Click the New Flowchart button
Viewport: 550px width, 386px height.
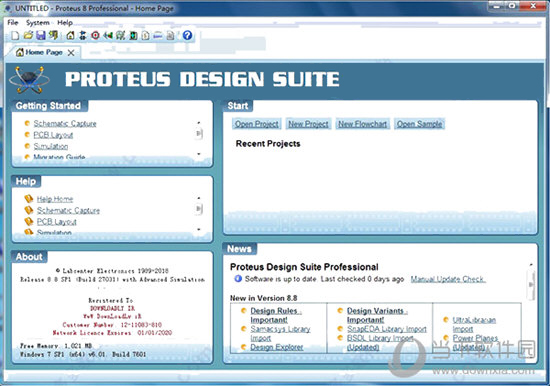(x=363, y=124)
